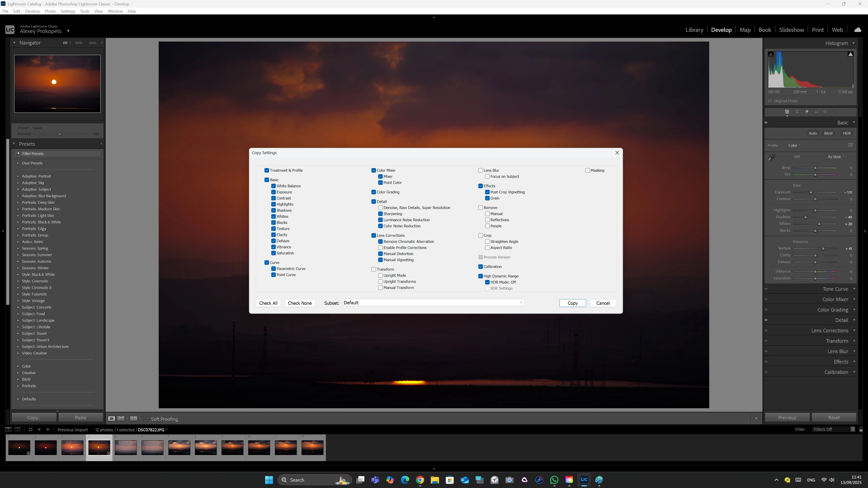Click the Exposure slider handle
This screenshot has height=488, width=868.
(x=811, y=193)
